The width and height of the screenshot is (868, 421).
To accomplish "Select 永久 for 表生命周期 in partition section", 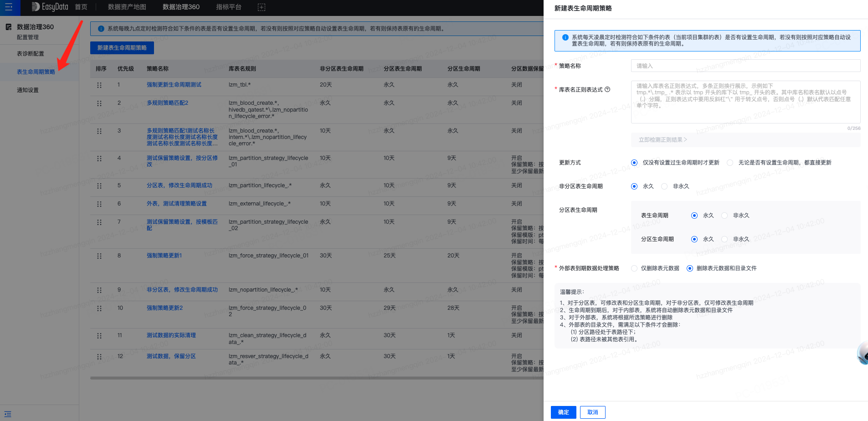I will (694, 216).
